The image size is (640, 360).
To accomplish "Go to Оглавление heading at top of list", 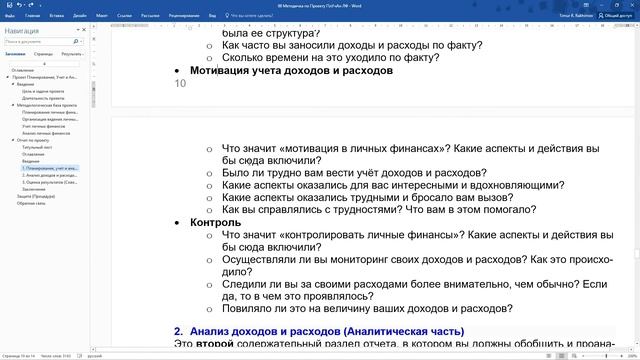I will click(x=22, y=70).
